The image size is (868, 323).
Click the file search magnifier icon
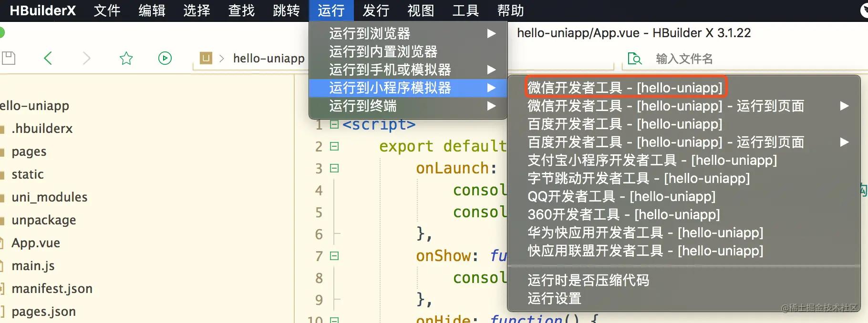pyautogui.click(x=635, y=59)
